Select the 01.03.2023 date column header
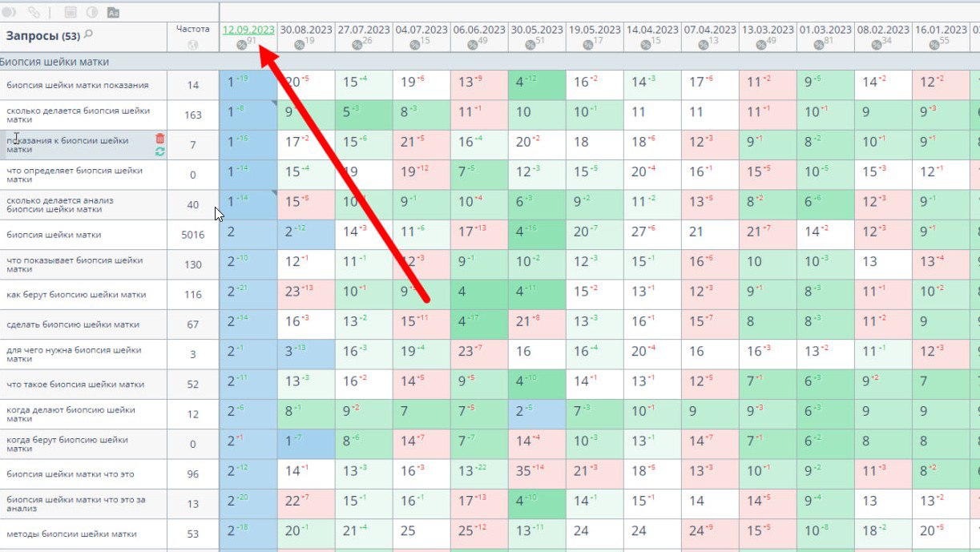Image resolution: width=980 pixels, height=552 pixels. coord(825,30)
